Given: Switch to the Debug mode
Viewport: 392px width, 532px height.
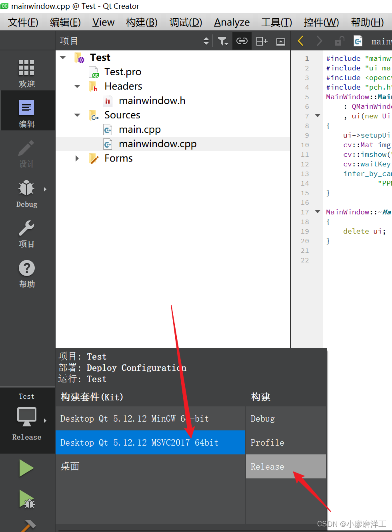Looking at the screenshot, I should 27,193.
